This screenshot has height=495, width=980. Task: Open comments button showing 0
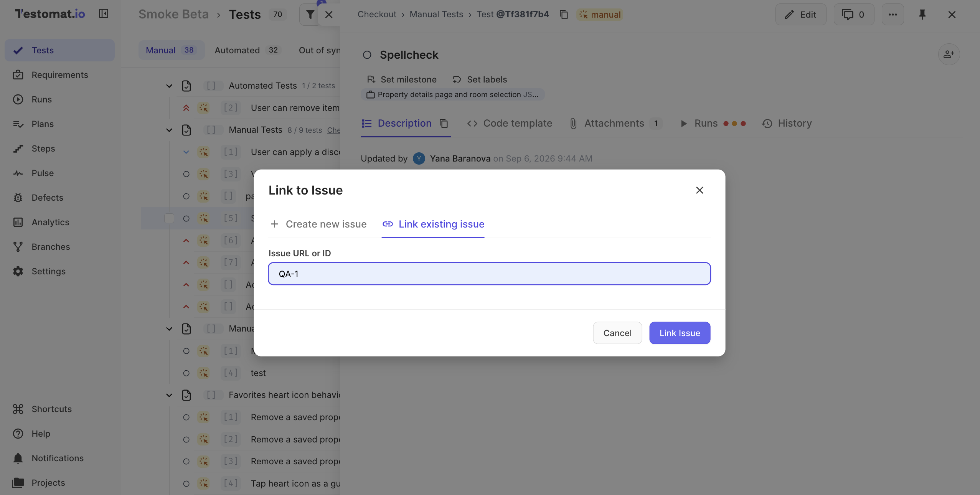click(x=853, y=15)
